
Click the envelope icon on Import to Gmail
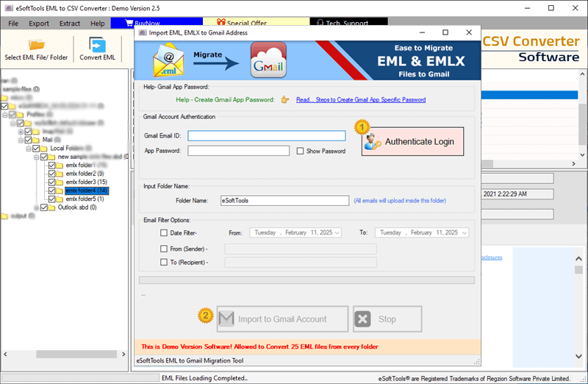coord(226,319)
